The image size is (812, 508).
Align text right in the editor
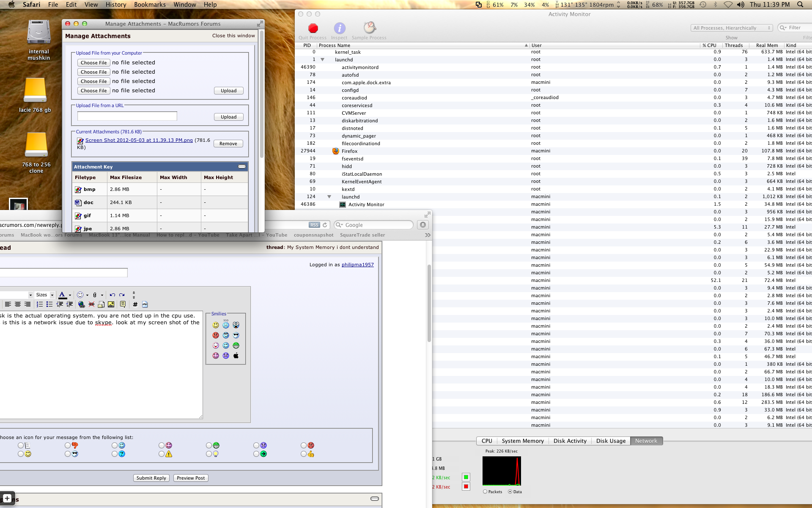(x=27, y=304)
